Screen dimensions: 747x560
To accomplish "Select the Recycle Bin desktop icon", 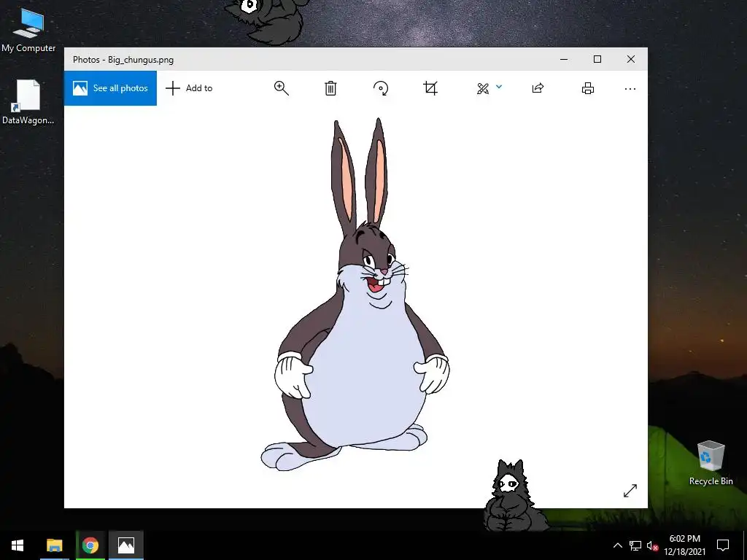I will pyautogui.click(x=711, y=463).
